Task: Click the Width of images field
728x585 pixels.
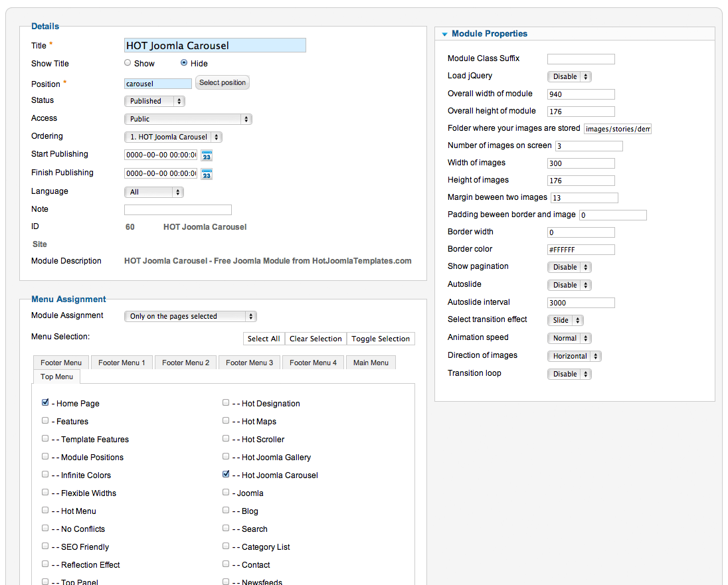Action: click(581, 163)
